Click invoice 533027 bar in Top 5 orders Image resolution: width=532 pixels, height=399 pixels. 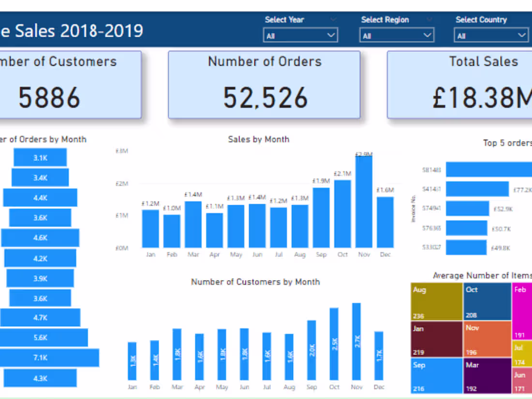point(467,248)
